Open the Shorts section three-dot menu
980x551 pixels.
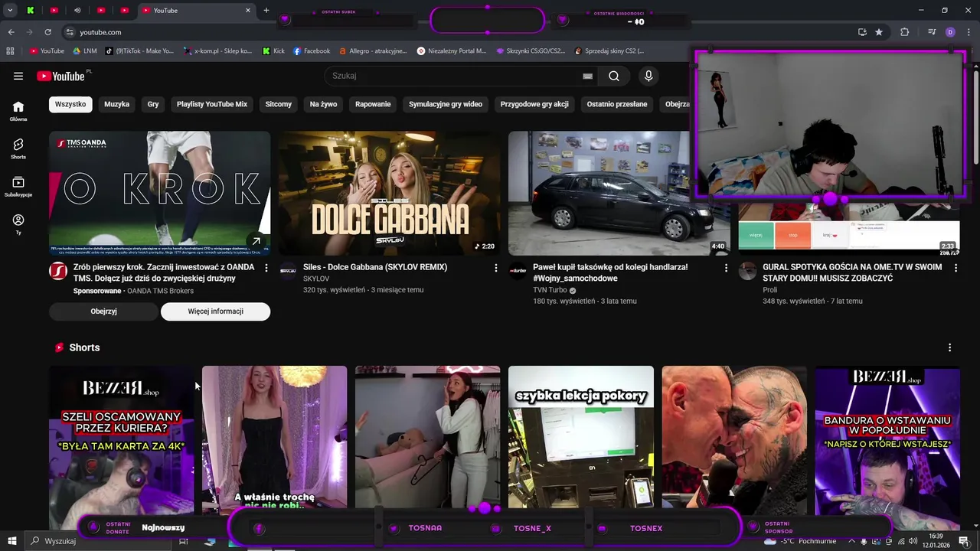(x=949, y=347)
